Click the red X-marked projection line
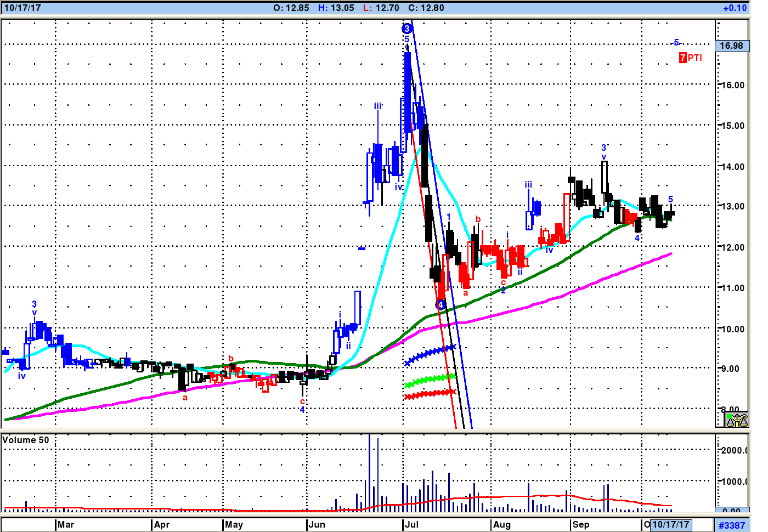Viewport: 768px width, 532px height. [x=430, y=394]
